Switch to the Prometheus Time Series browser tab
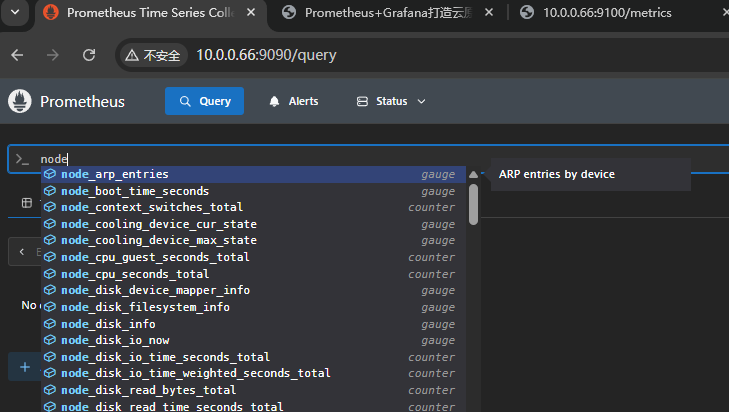The height and width of the screenshot is (412, 729). (x=150, y=13)
